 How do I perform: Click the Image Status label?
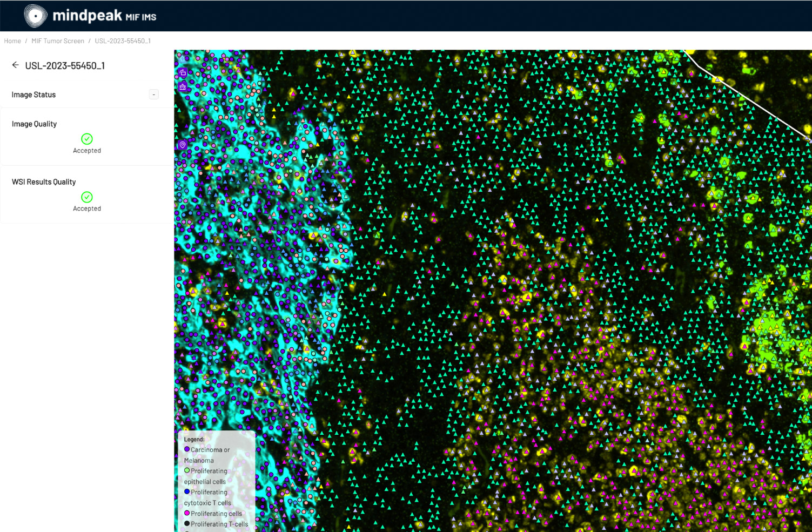click(x=33, y=95)
